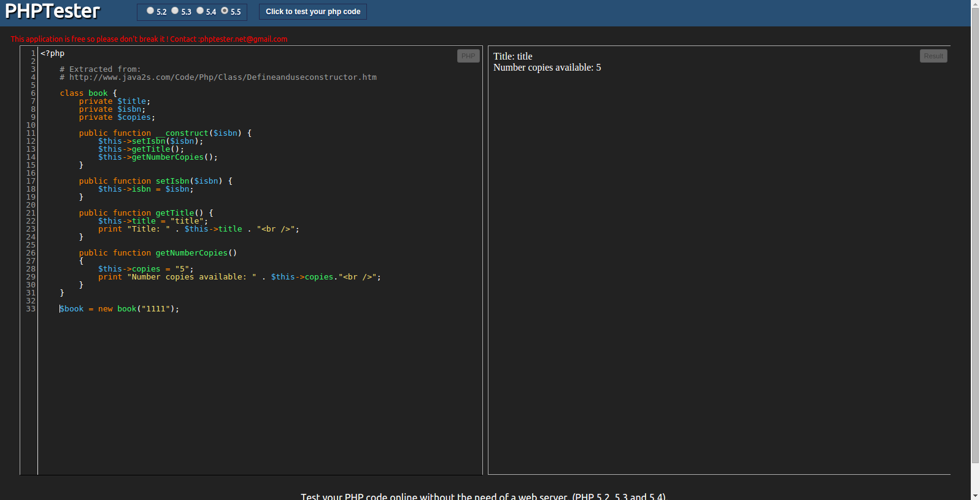Select the PHP 5.5 radio button
The image size is (980, 500).
[x=225, y=10]
